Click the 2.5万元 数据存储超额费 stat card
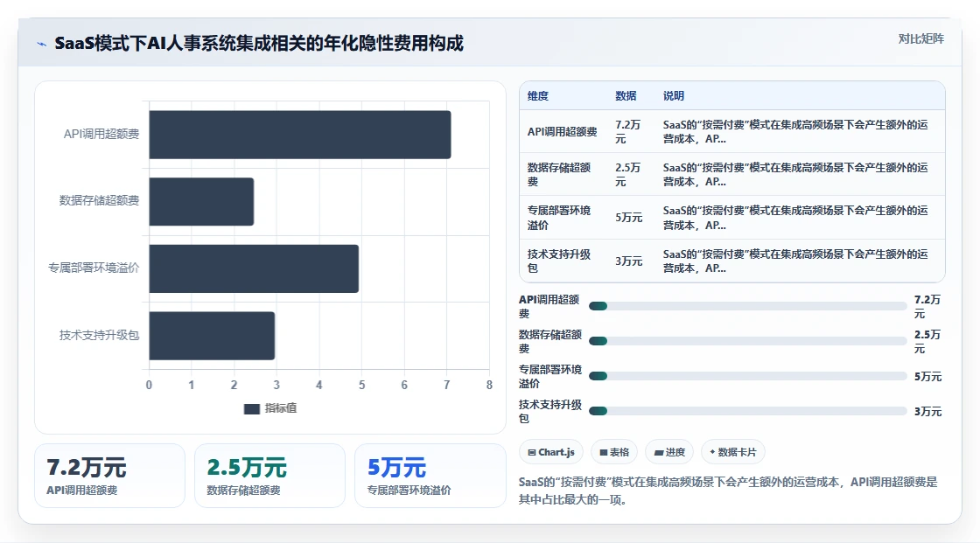The width and height of the screenshot is (980, 543). (x=269, y=476)
